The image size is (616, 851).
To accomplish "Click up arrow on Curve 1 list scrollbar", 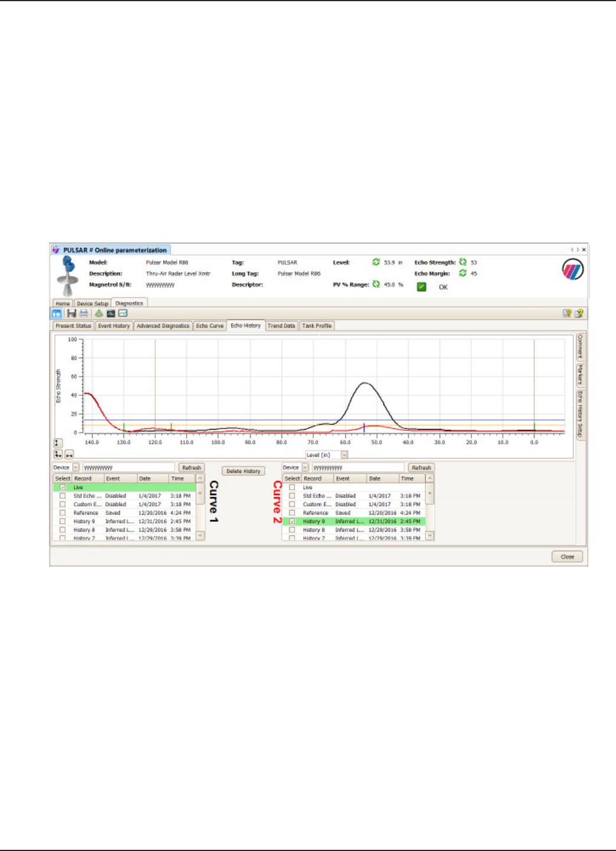I will coord(201,479).
